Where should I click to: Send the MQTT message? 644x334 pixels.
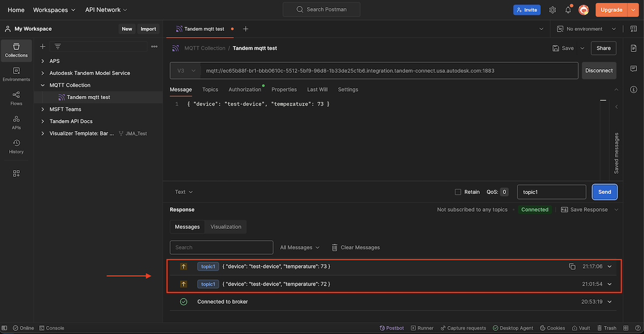(x=604, y=192)
